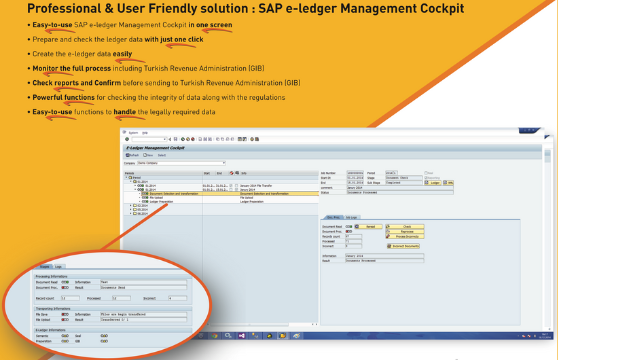Toggle the second checkbox in the January 2014 row

(236, 189)
